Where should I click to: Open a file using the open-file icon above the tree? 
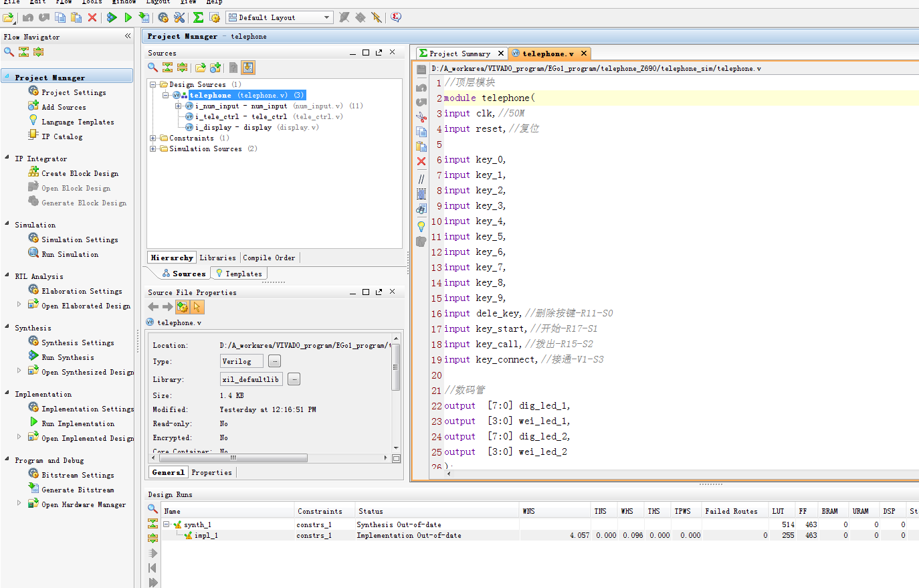click(x=199, y=67)
